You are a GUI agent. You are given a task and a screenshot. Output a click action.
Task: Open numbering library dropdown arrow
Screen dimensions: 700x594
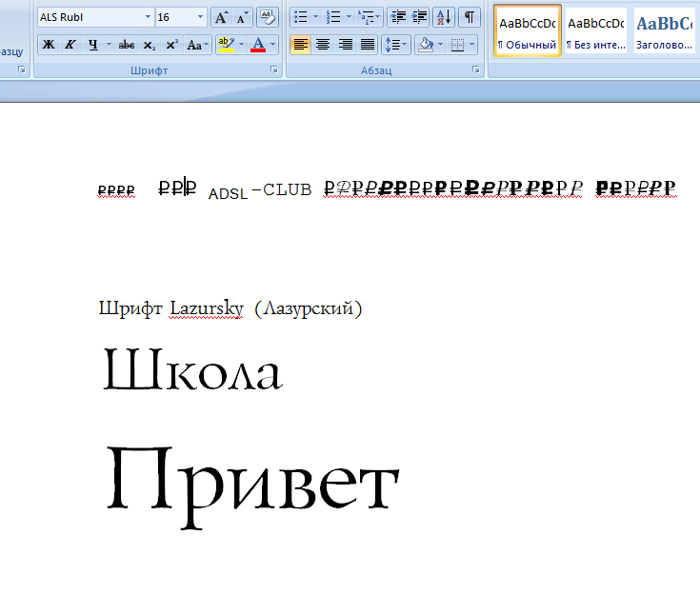(x=349, y=17)
